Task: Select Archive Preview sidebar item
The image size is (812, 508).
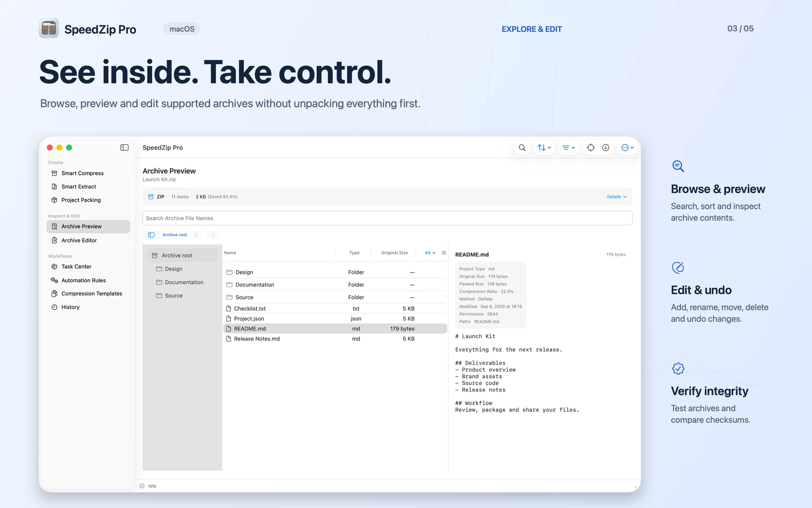Action: click(x=88, y=226)
